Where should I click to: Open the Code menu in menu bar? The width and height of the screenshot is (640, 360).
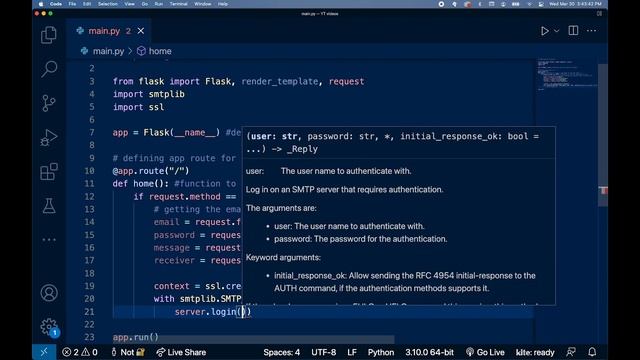(56, 4)
